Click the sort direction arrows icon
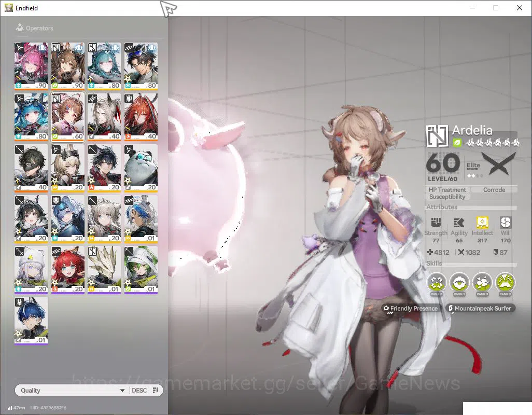 (x=156, y=390)
